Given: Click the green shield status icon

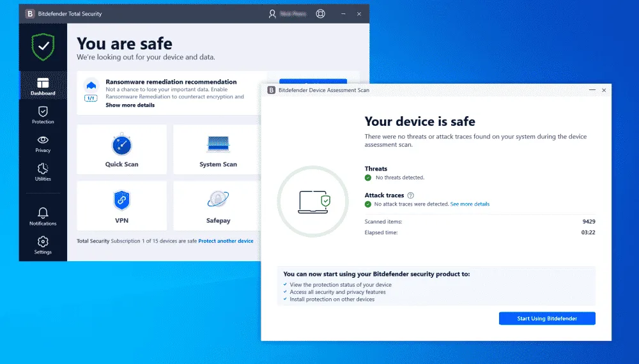Looking at the screenshot, I should click(x=43, y=47).
